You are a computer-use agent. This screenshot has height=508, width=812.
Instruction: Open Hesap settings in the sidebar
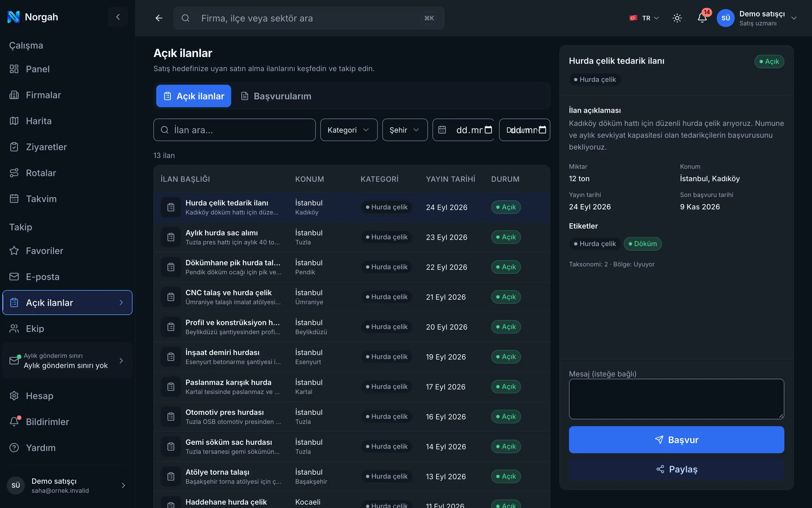pos(67,396)
